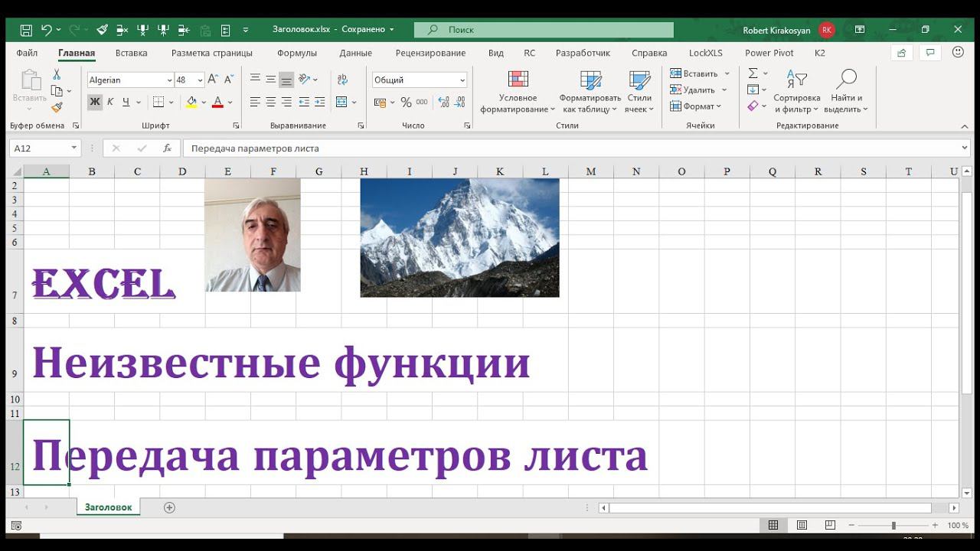Align text to middle
This screenshot has height=551, width=980.
click(270, 79)
